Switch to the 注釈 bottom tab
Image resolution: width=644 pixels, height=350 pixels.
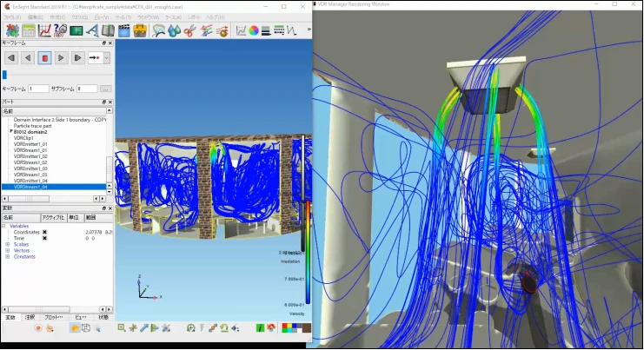(x=30, y=317)
